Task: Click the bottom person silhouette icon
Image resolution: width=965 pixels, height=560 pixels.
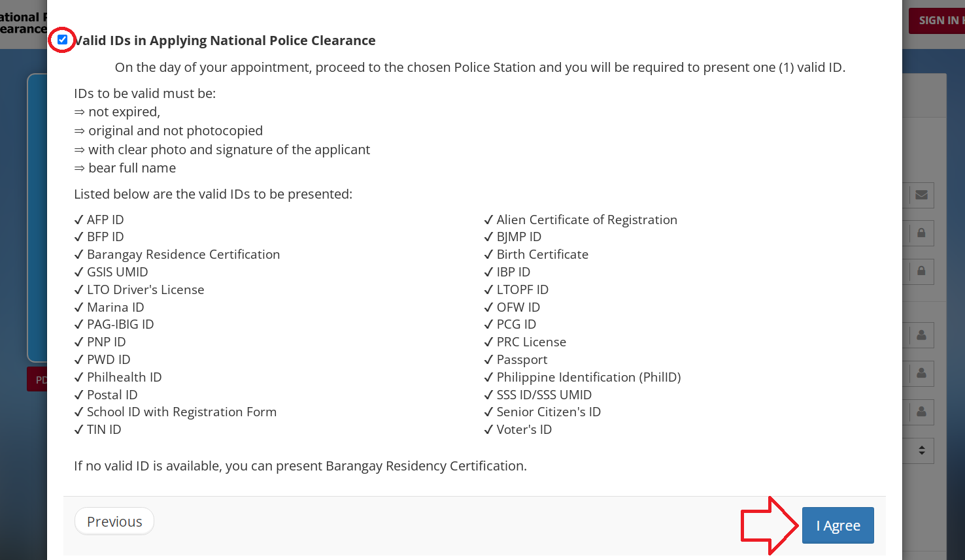Action: pos(921,412)
